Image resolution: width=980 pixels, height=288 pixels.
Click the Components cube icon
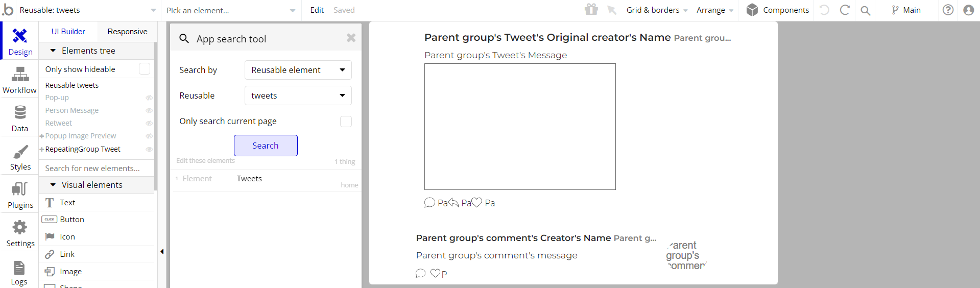pos(752,10)
